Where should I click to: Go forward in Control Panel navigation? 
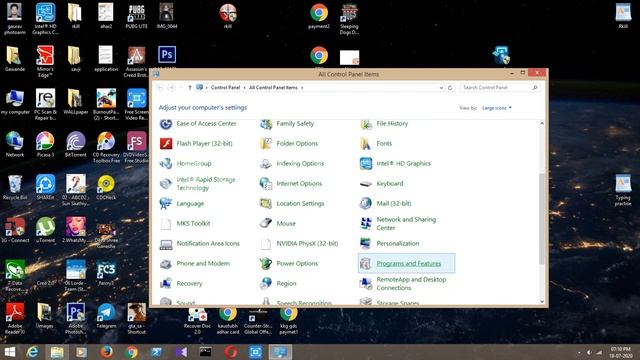(171, 88)
